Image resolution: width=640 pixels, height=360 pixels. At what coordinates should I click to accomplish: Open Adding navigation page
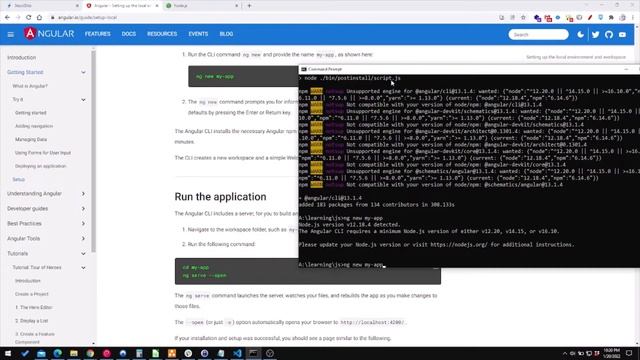click(x=34, y=126)
